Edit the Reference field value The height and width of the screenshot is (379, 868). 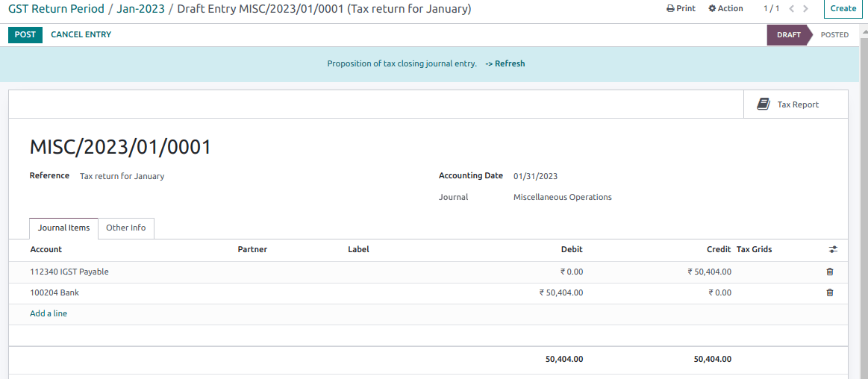[122, 176]
